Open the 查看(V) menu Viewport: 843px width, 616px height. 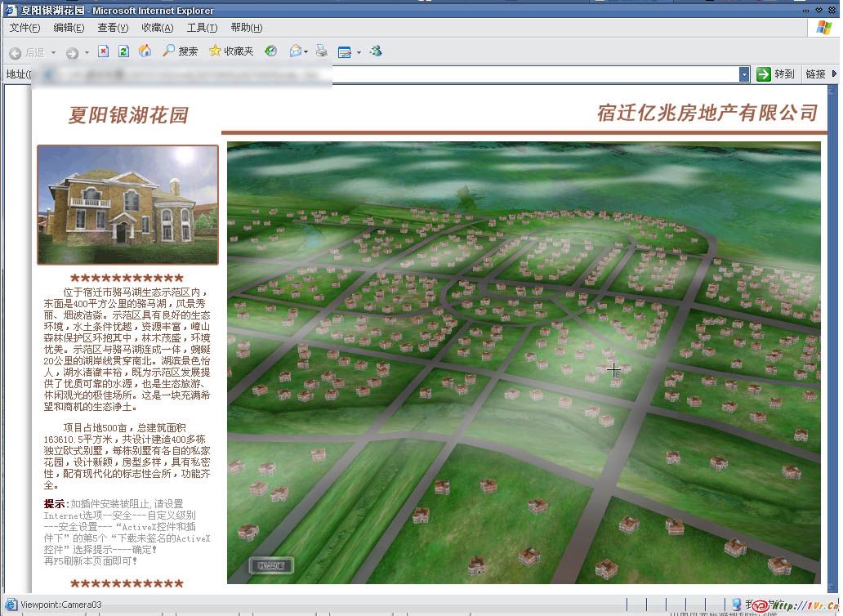pos(113,28)
